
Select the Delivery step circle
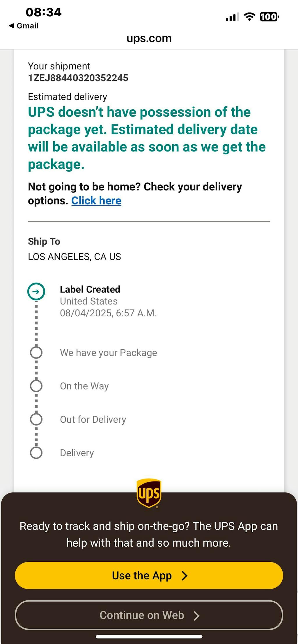pyautogui.click(x=36, y=453)
